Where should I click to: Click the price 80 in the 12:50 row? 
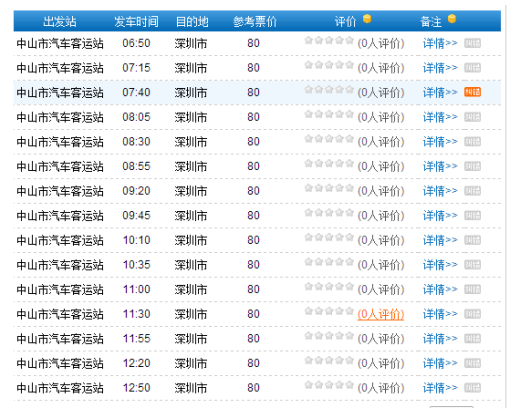pos(253,388)
